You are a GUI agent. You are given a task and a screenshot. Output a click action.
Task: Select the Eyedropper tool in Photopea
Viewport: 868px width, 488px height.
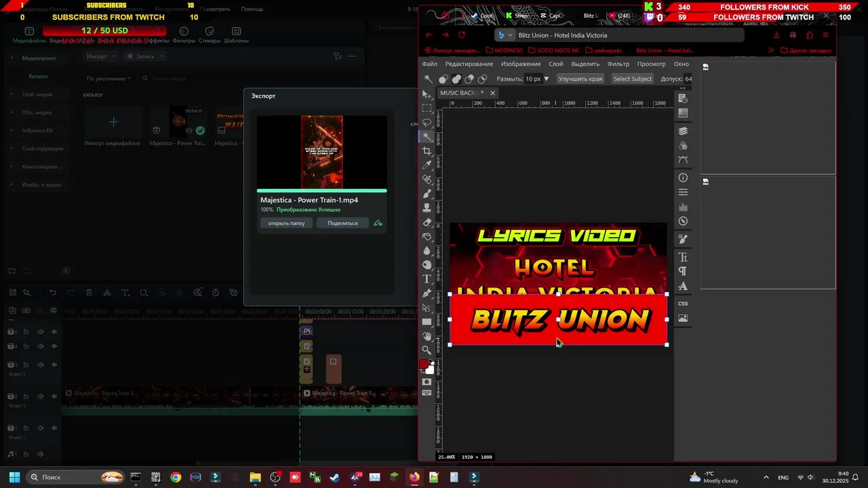click(x=427, y=165)
